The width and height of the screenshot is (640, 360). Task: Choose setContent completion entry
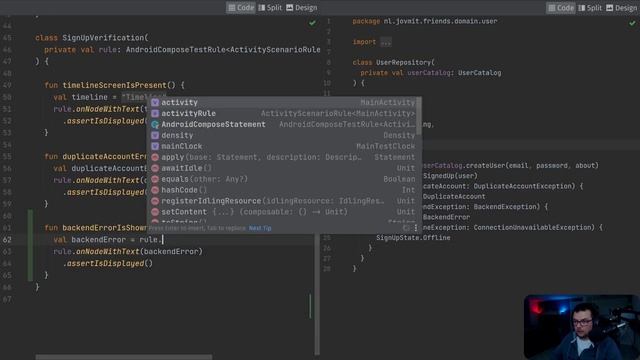[283, 212]
